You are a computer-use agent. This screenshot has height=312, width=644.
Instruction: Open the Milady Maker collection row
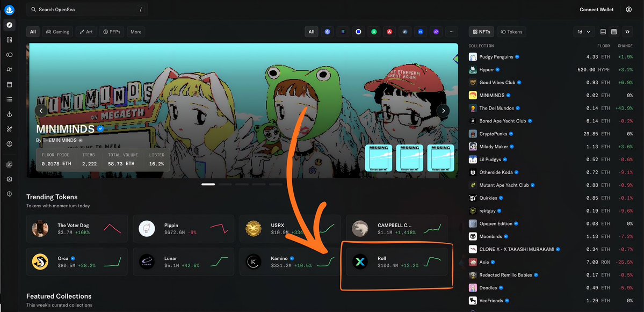[551, 147]
